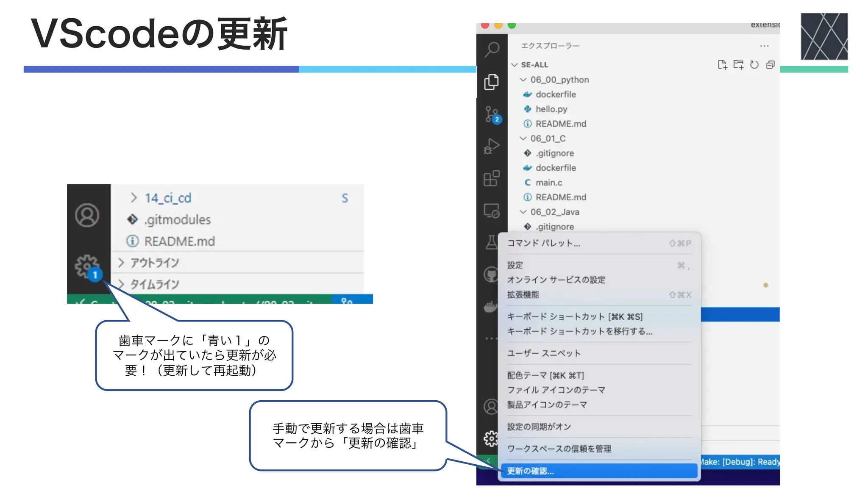
Task: Select ワークスペースの信頼を管理 menu item
Action: 599,449
